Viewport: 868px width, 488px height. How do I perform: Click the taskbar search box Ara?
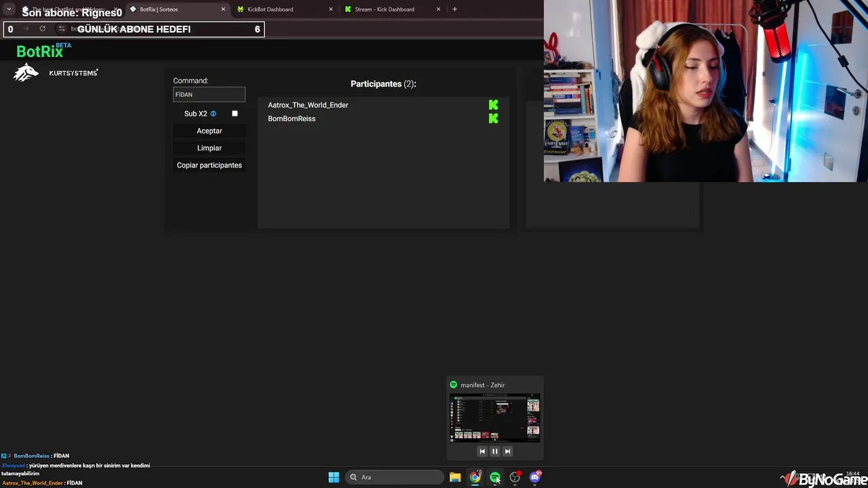395,477
